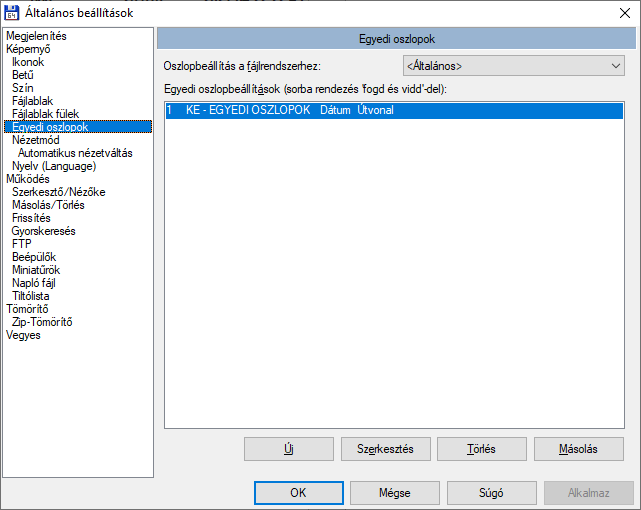The width and height of the screenshot is (641, 510).
Task: Open the Beépülők settings page
Action: 34,257
